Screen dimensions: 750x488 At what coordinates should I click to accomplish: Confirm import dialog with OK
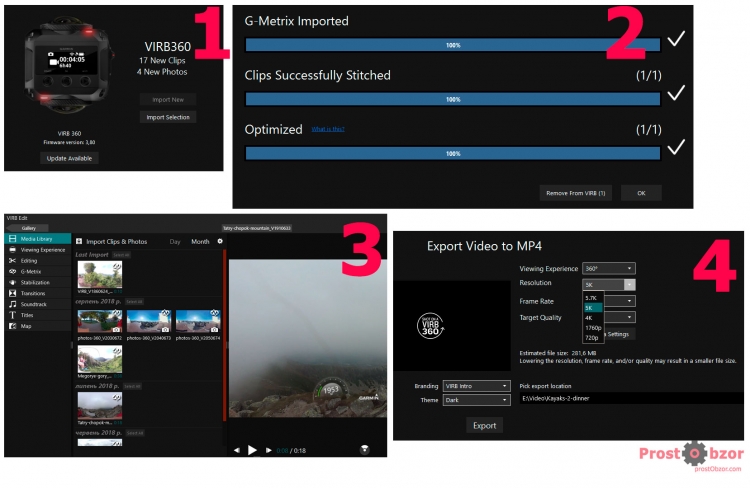pyautogui.click(x=641, y=193)
